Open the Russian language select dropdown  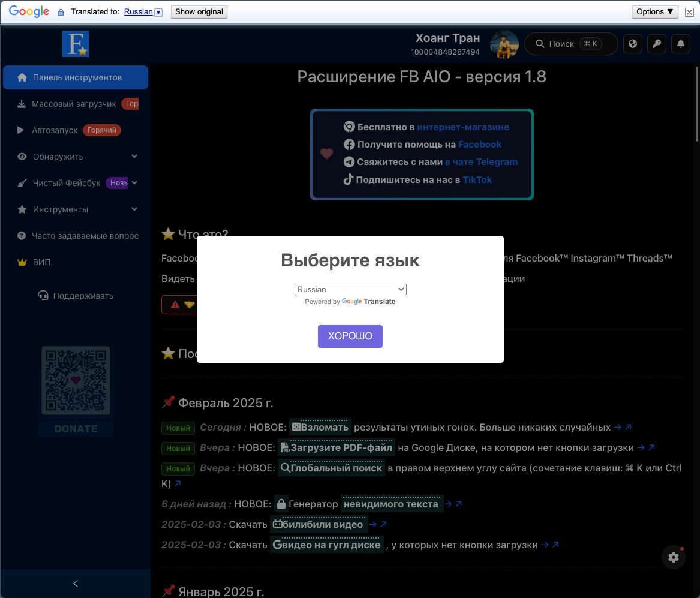pyautogui.click(x=350, y=289)
